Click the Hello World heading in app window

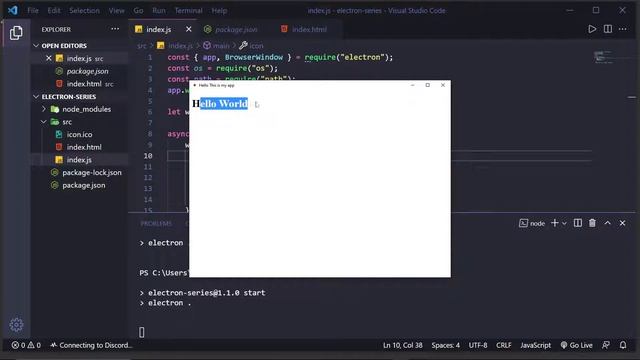[220, 104]
